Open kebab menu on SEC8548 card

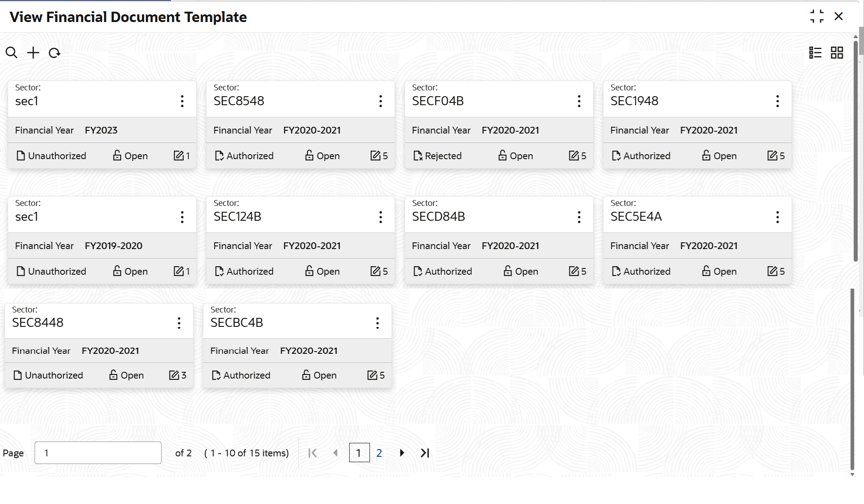coord(381,101)
